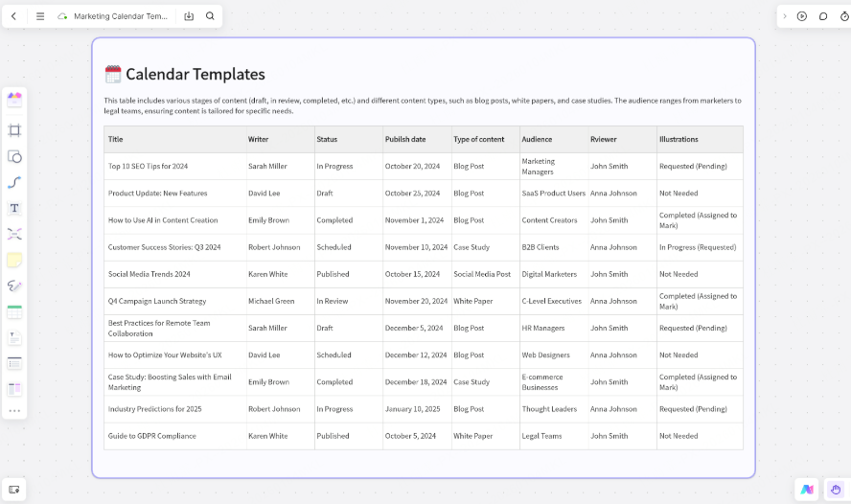Open search with the magnifier icon
The width and height of the screenshot is (851, 504).
[210, 16]
